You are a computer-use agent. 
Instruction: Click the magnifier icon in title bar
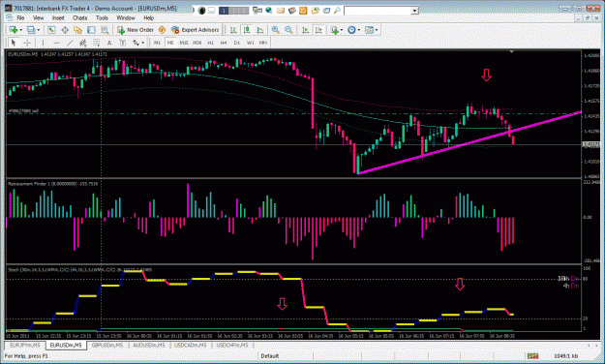pos(337,11)
